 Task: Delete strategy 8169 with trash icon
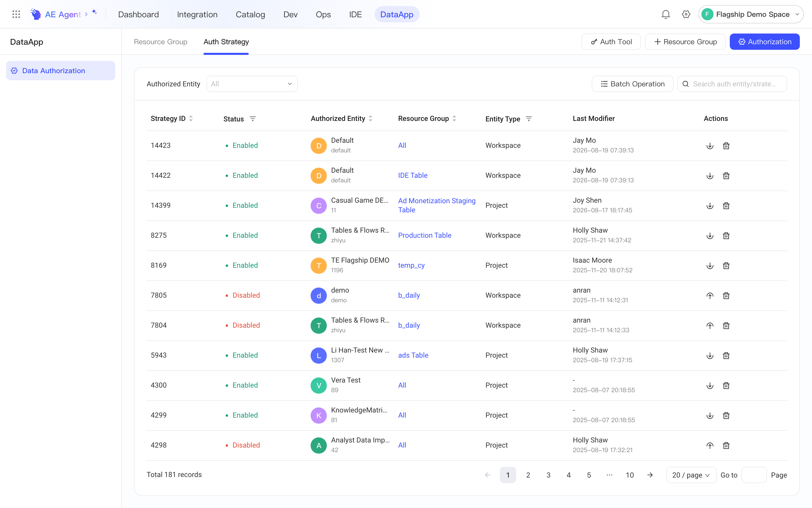(x=726, y=265)
